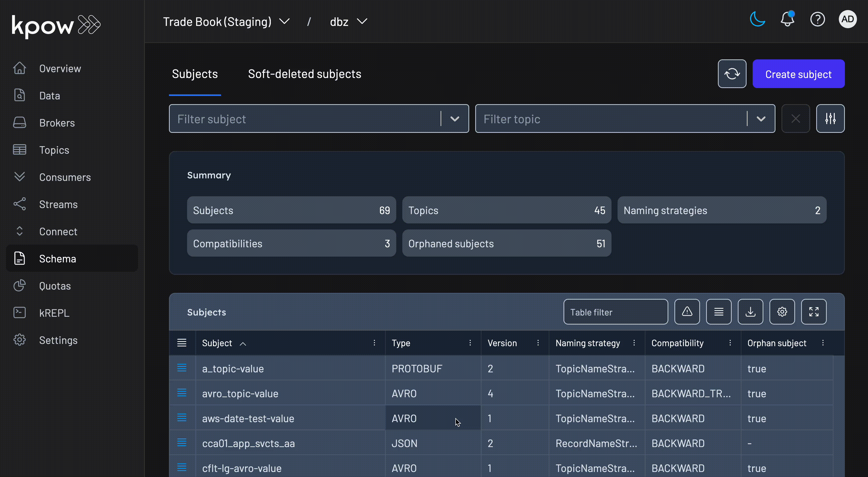The width and height of the screenshot is (868, 477).
Task: Open the Streams section in sidebar
Action: 59,204
